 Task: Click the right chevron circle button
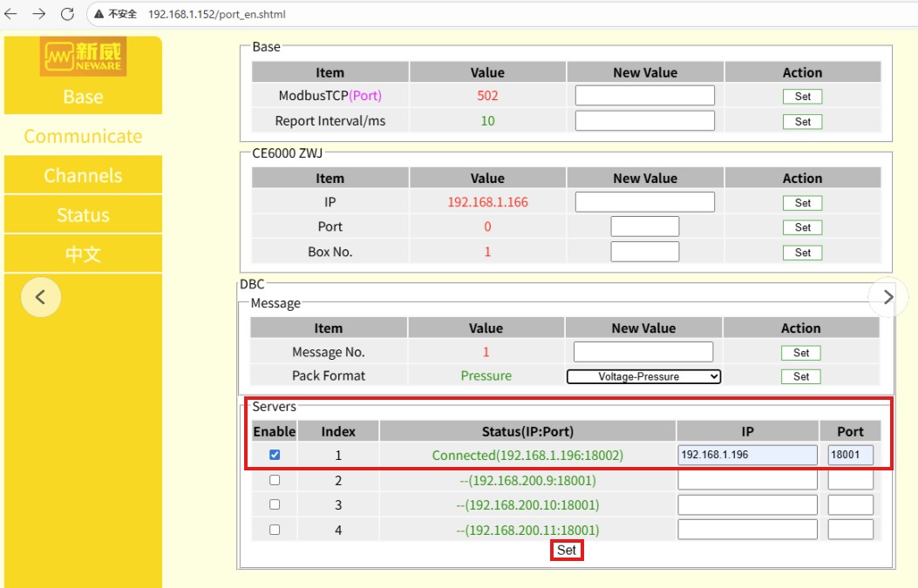click(x=887, y=297)
